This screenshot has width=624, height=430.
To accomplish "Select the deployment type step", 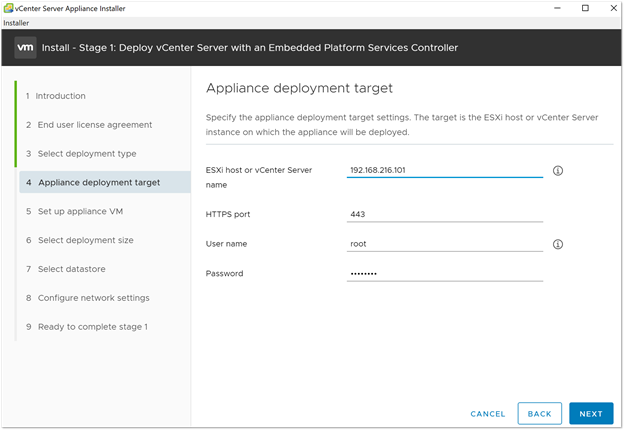I will (x=86, y=154).
